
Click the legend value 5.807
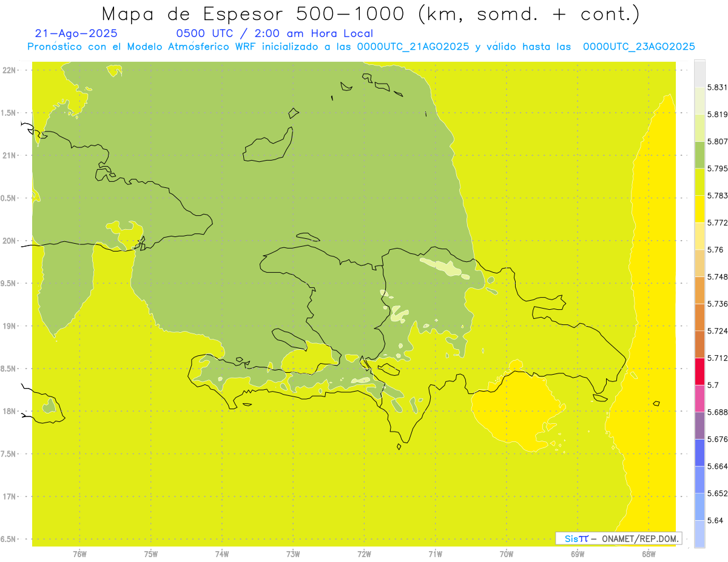click(718, 141)
